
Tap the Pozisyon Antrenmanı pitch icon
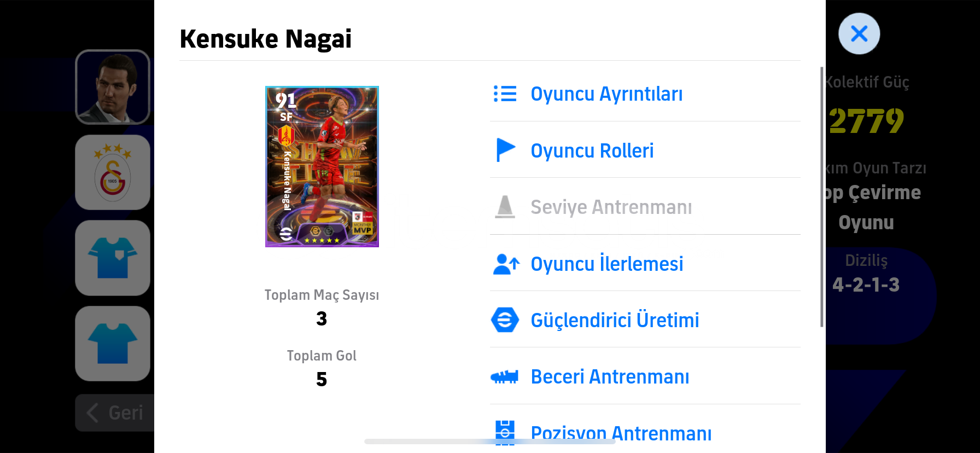tap(505, 433)
